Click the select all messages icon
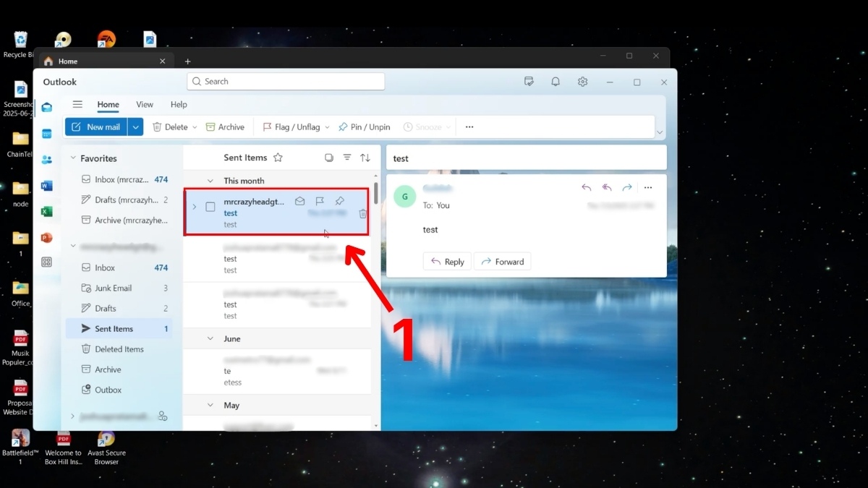Viewport: 868px width, 488px height. 329,158
